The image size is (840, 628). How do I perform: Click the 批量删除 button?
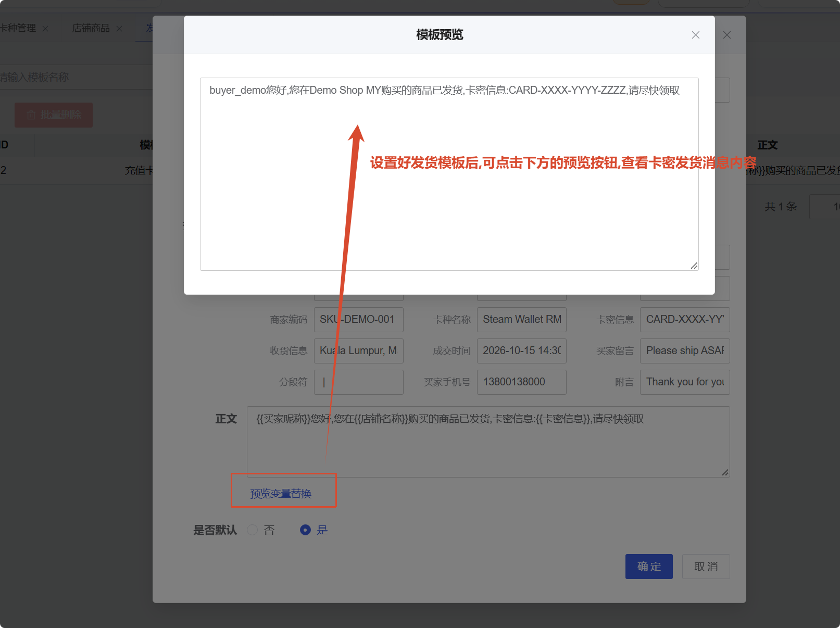click(x=54, y=115)
